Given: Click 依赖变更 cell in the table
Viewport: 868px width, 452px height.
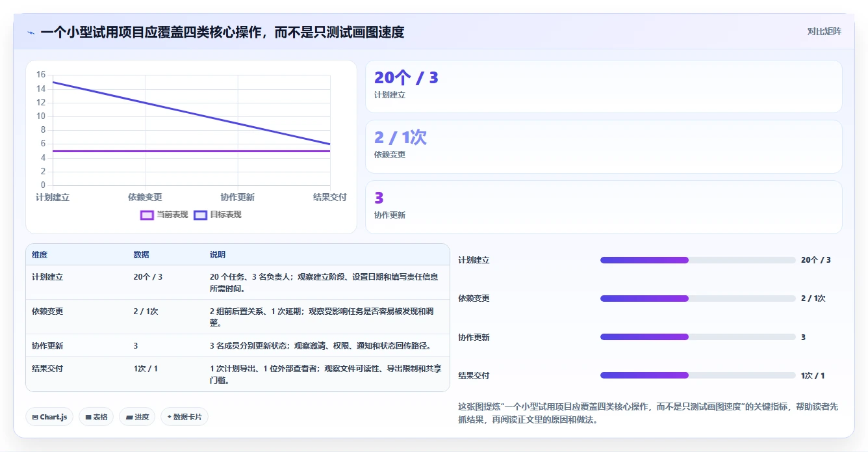Looking at the screenshot, I should [x=47, y=312].
